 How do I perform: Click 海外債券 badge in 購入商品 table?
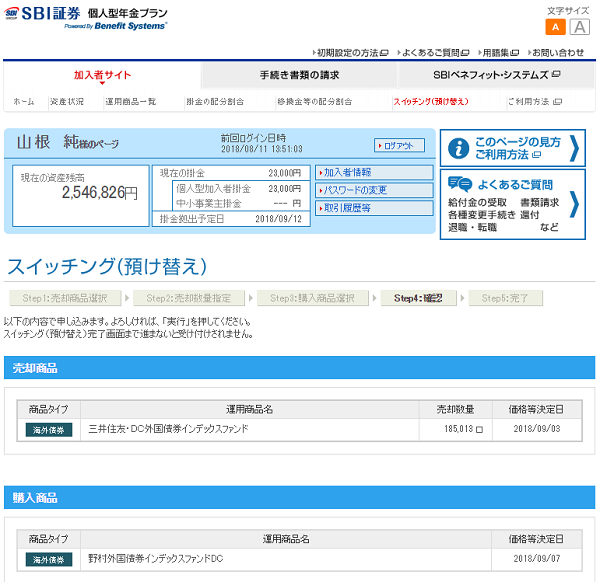point(49,560)
